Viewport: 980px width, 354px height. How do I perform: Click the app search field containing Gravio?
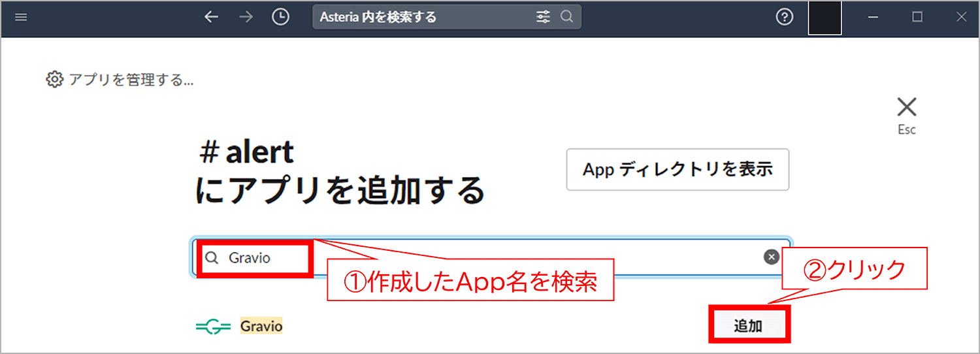pos(491,257)
